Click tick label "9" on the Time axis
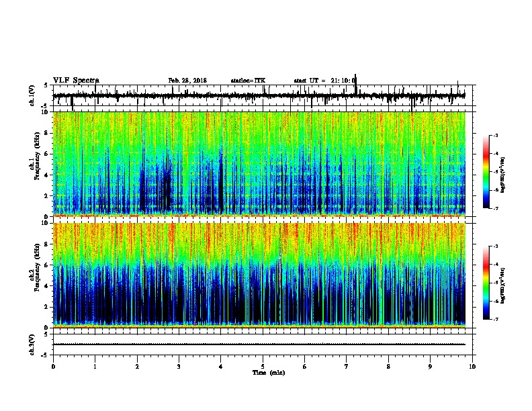The width and height of the screenshot is (532, 411). tap(430, 367)
